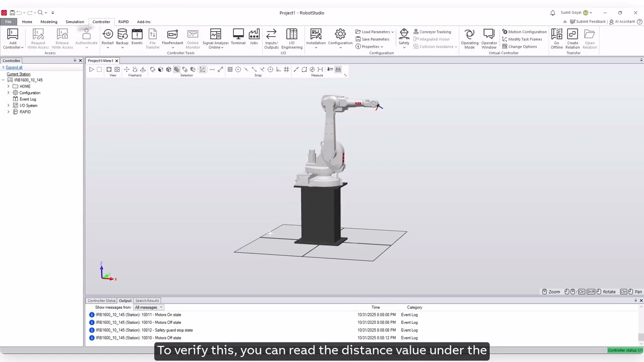The height and width of the screenshot is (362, 644).
Task: Open the Backup dropdown
Action: tap(122, 47)
